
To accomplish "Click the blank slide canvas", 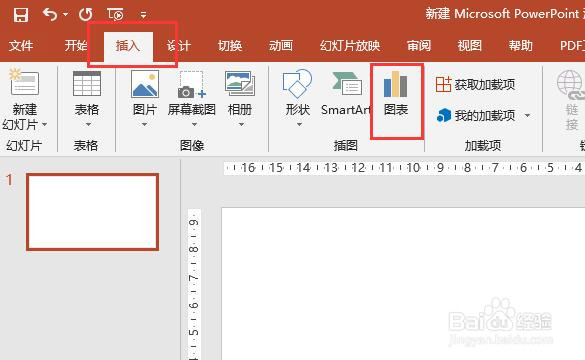I will [403, 284].
